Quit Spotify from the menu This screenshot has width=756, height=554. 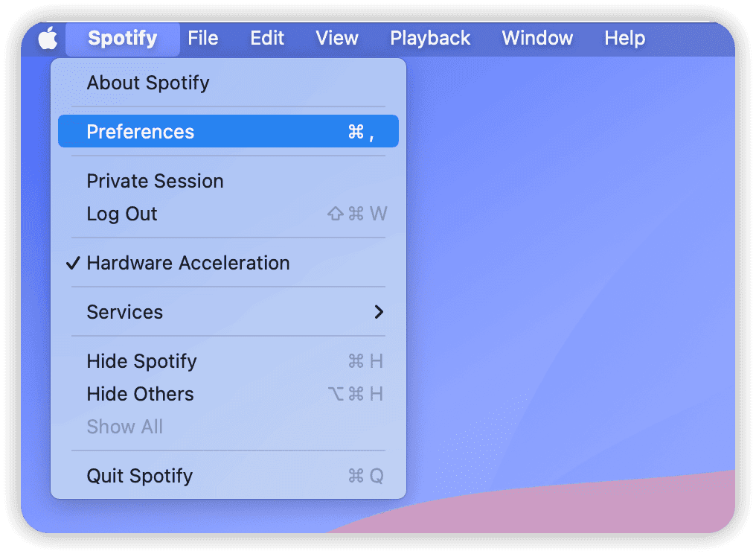139,476
